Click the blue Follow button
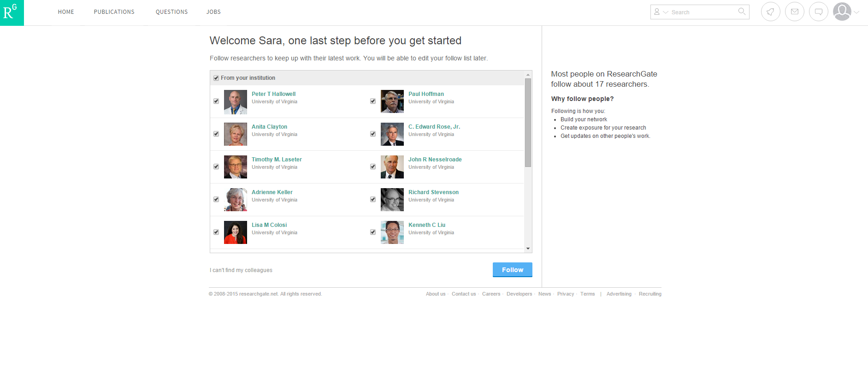Viewport: 868px width, 374px height. pos(513,270)
